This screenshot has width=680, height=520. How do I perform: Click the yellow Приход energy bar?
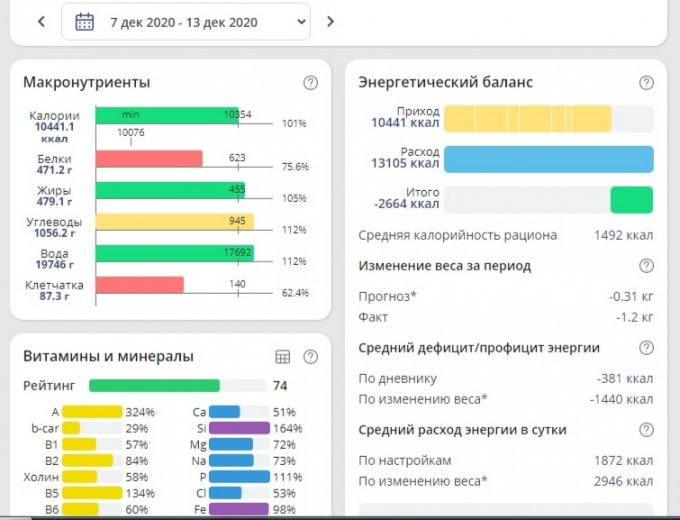coord(527,118)
